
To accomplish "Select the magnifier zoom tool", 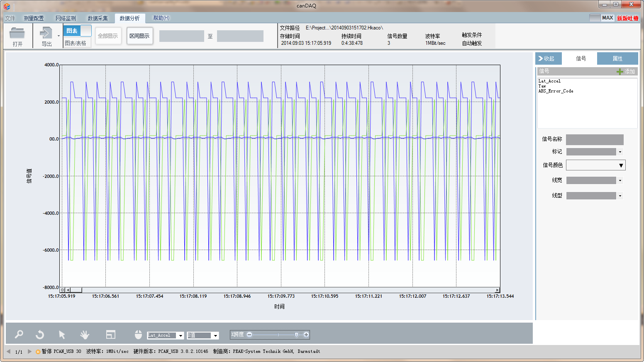I will pyautogui.click(x=19, y=334).
